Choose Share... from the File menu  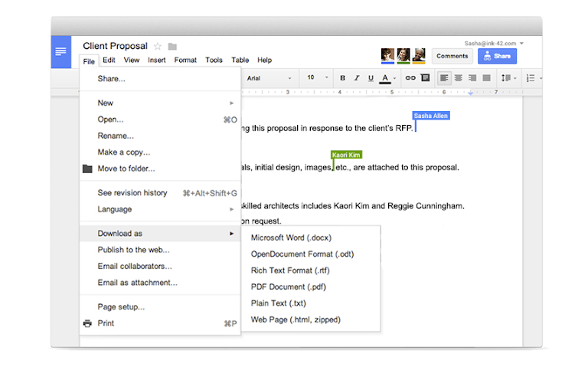pos(160,79)
